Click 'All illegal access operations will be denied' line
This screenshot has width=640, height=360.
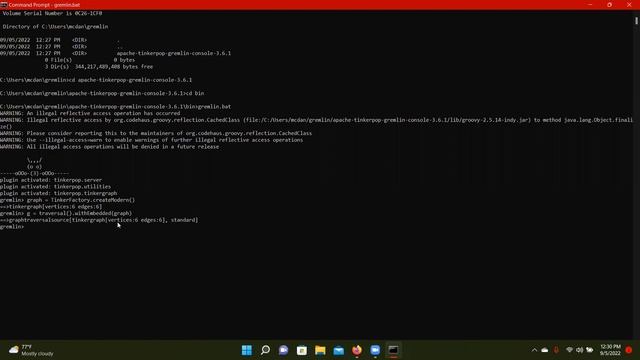(x=109, y=147)
